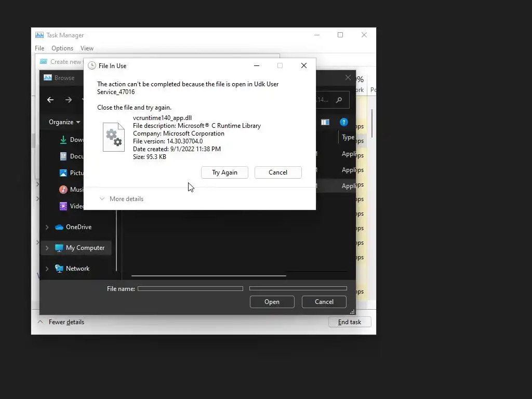The width and height of the screenshot is (532, 399).
Task: Click the My Computer monitor icon
Action: (59, 248)
